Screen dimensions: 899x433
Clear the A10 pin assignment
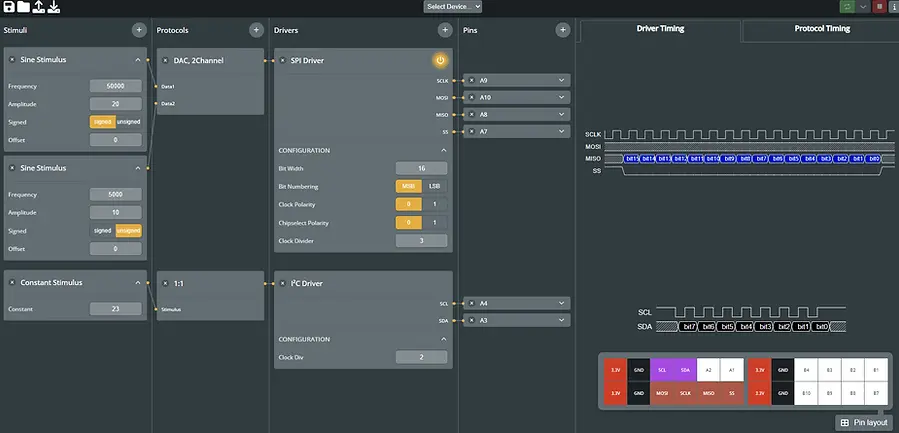472,97
